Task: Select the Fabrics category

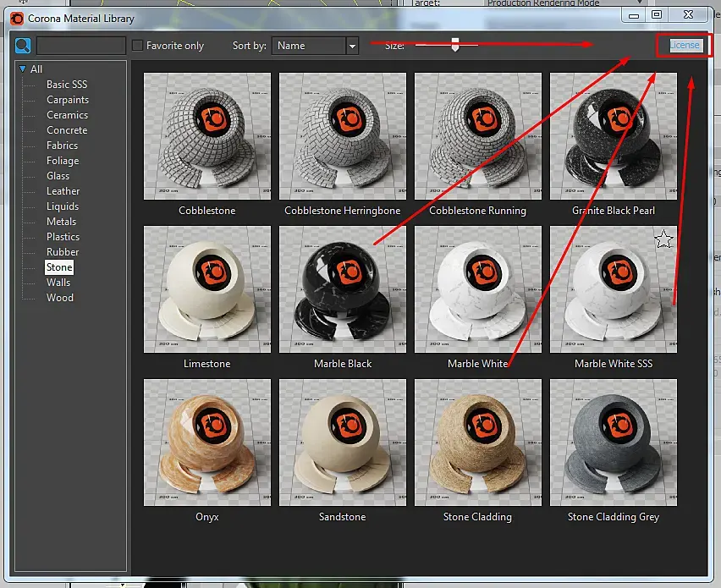Action: click(62, 146)
